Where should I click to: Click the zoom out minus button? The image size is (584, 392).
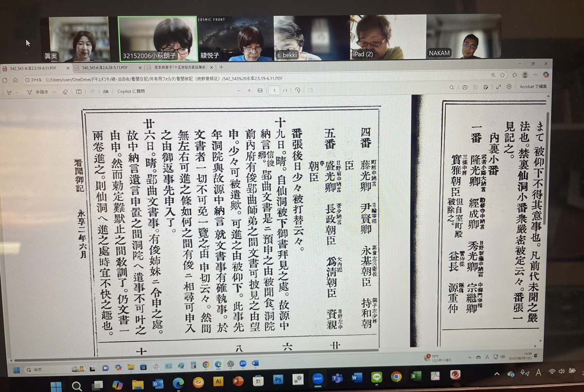[238, 91]
